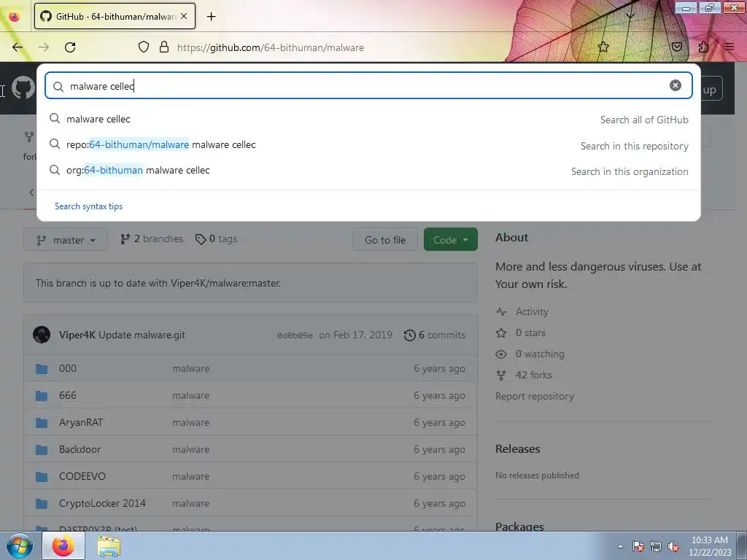Reload the page
Viewport: 747px width, 560px height.
pyautogui.click(x=70, y=47)
